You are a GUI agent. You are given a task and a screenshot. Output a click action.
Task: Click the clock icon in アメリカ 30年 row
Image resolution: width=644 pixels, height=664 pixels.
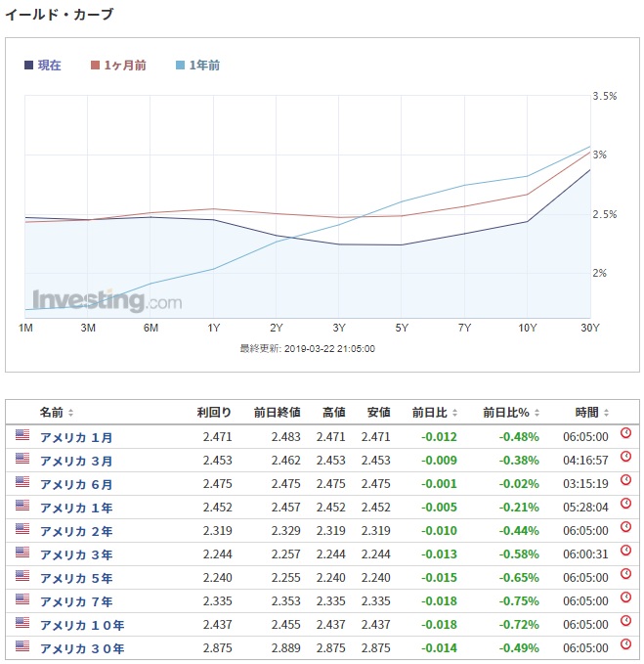[625, 644]
